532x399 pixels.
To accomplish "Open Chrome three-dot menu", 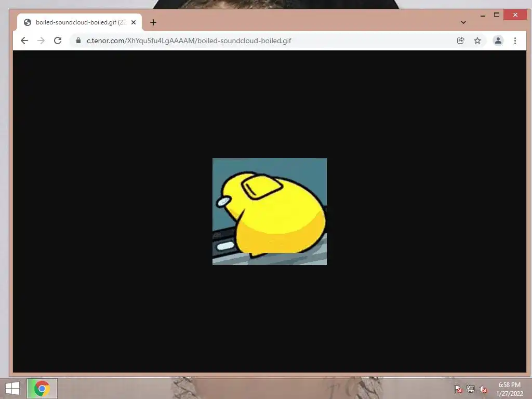I will tap(515, 41).
